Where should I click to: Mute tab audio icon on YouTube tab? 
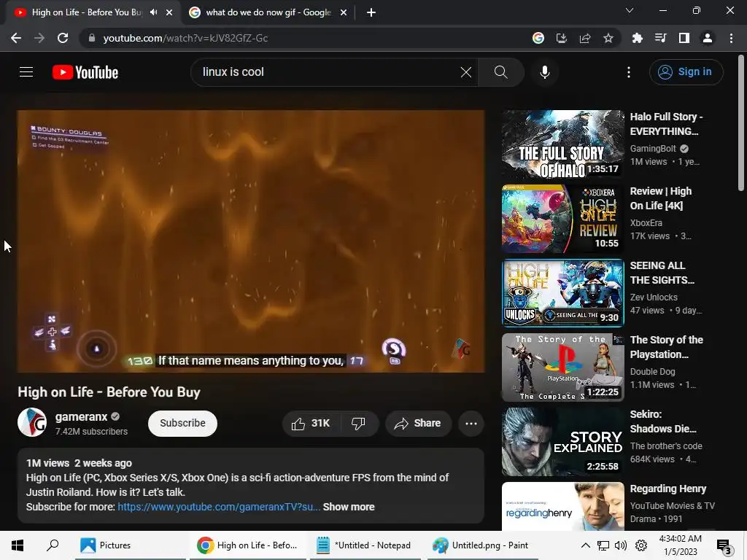pos(153,12)
